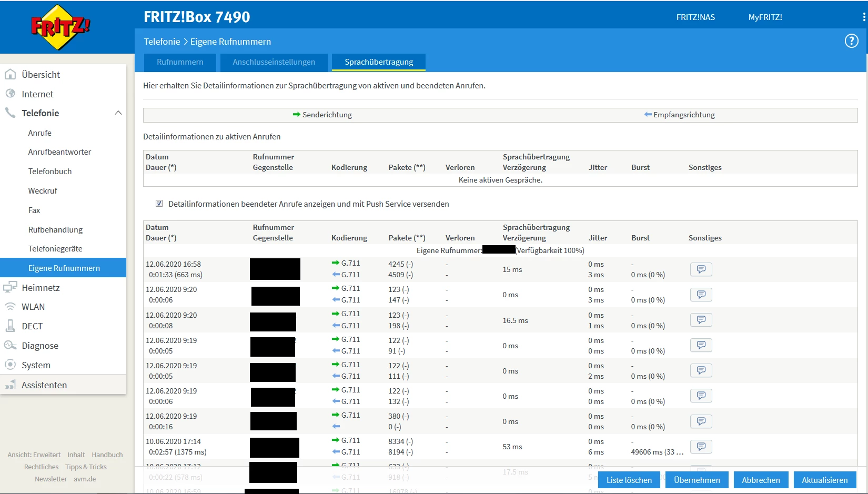Viewport: 868px width, 494px height.
Task: Uncheck Detailinformationen beendeter Anrufe checkbox
Action: 159,204
